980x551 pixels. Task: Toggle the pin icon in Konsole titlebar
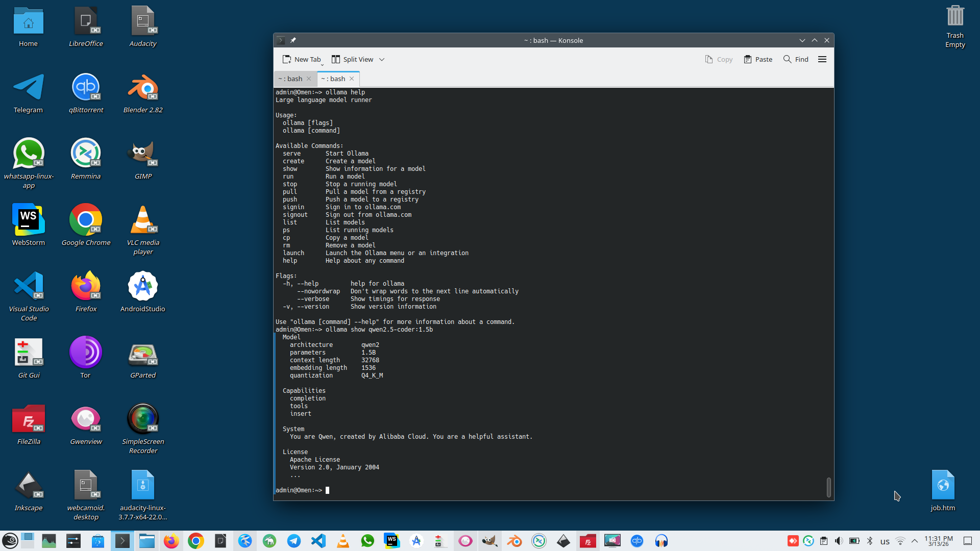pyautogui.click(x=293, y=40)
